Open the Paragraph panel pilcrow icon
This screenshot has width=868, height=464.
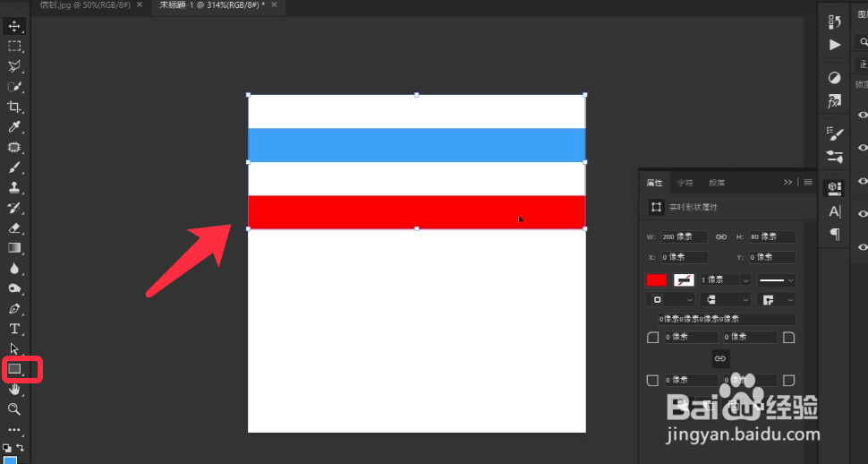tap(834, 235)
